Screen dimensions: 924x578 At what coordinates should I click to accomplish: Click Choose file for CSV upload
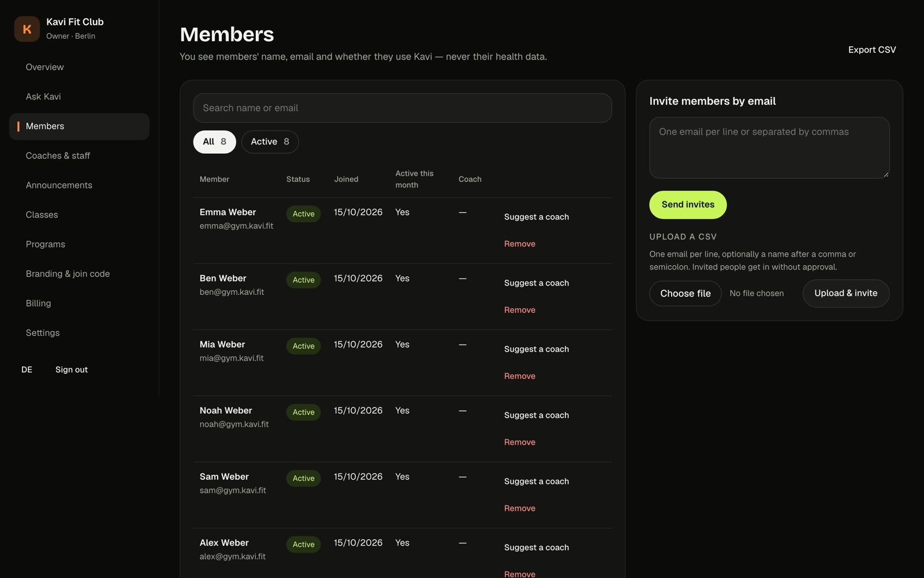click(685, 294)
